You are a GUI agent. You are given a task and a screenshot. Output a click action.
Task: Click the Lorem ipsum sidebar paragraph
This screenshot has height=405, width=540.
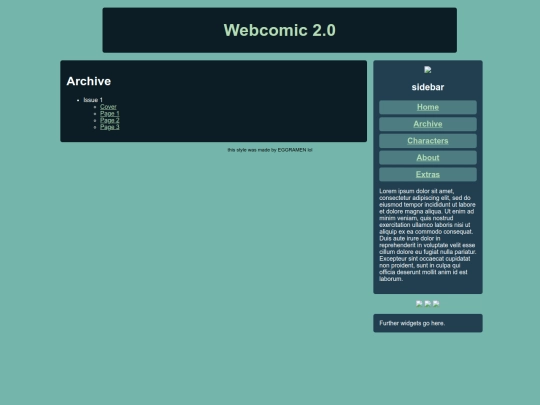pyautogui.click(x=428, y=235)
